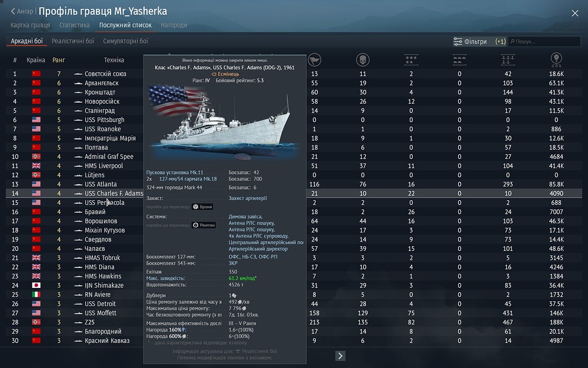Focus the Пошук search field
Image resolution: width=588 pixels, height=368 pixels.
coord(544,41)
